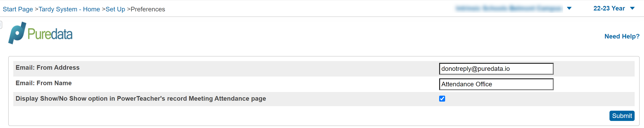Open the Set Up breadcrumb link

point(115,9)
